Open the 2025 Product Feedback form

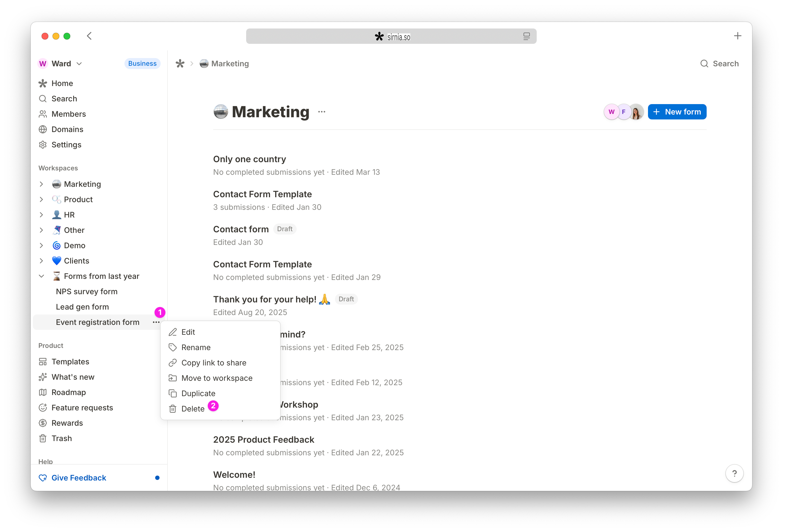coord(264,439)
